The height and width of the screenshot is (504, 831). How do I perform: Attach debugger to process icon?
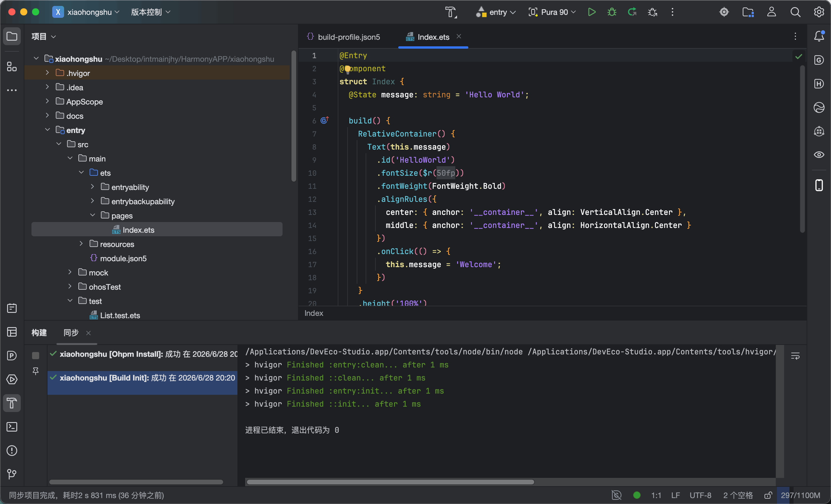coord(652,12)
